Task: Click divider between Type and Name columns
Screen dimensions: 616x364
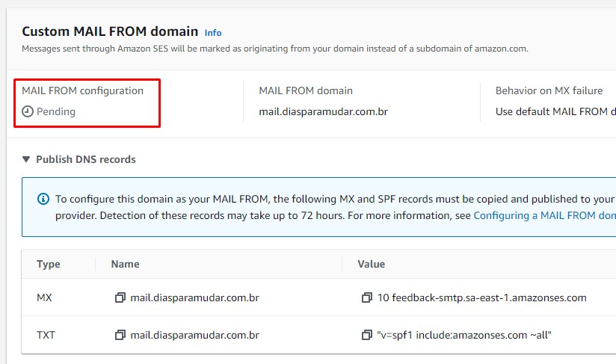Action: [x=95, y=264]
